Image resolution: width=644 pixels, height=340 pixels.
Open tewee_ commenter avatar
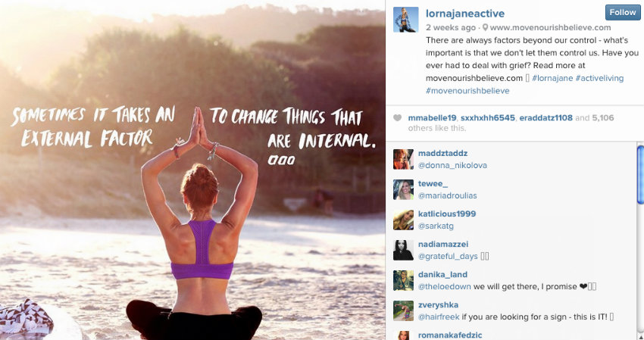tap(403, 190)
